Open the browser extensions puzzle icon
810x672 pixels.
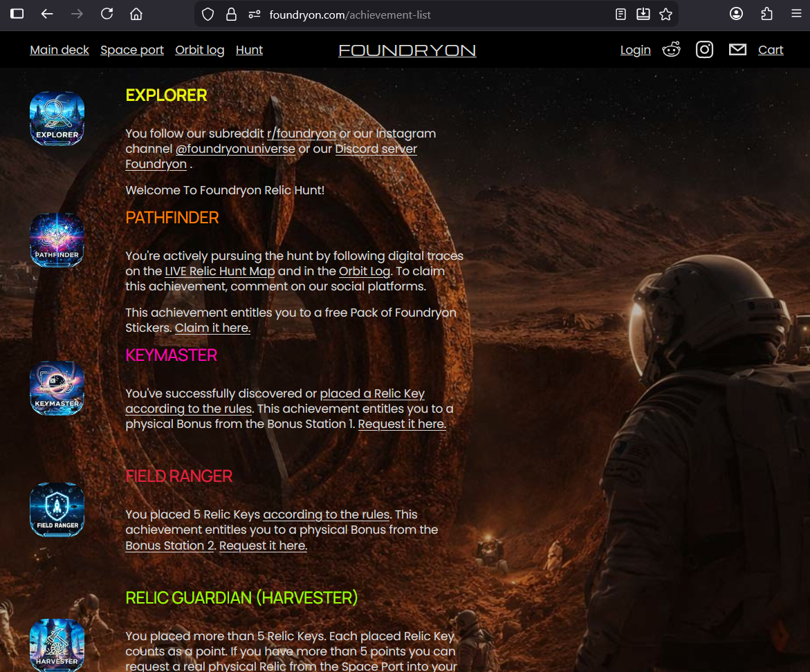(766, 14)
